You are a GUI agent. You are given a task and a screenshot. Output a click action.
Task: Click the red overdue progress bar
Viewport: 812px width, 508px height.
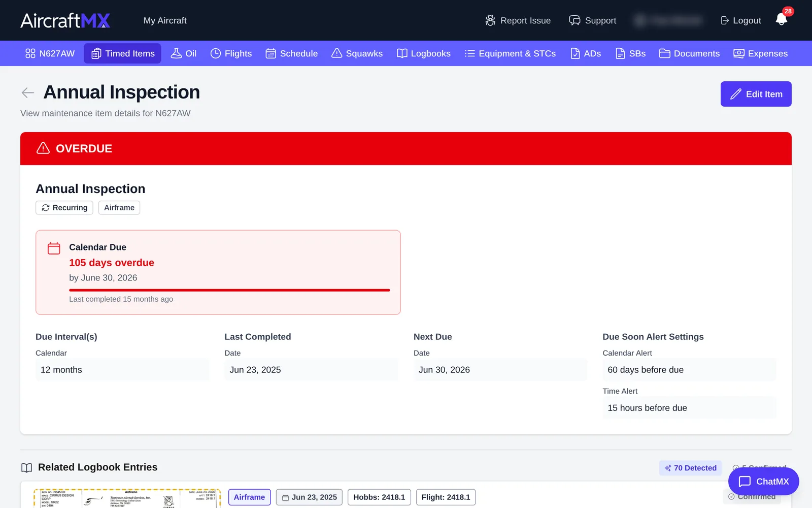[x=229, y=290]
